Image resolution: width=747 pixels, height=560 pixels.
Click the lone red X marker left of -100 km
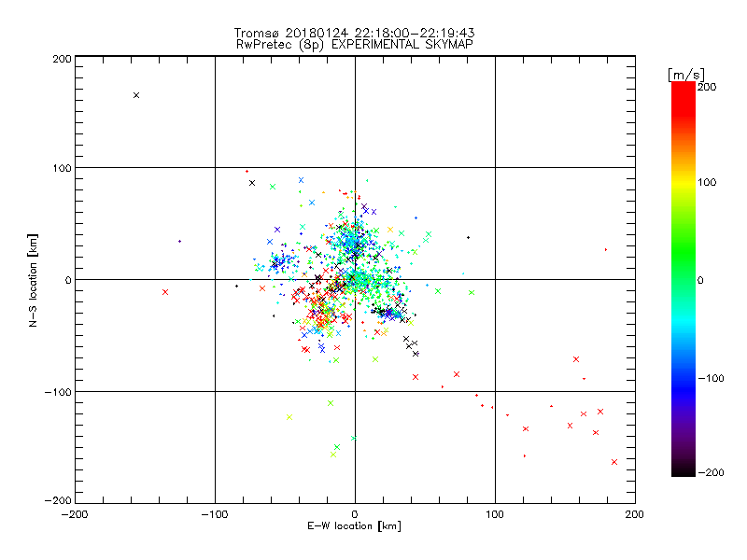tap(165, 292)
